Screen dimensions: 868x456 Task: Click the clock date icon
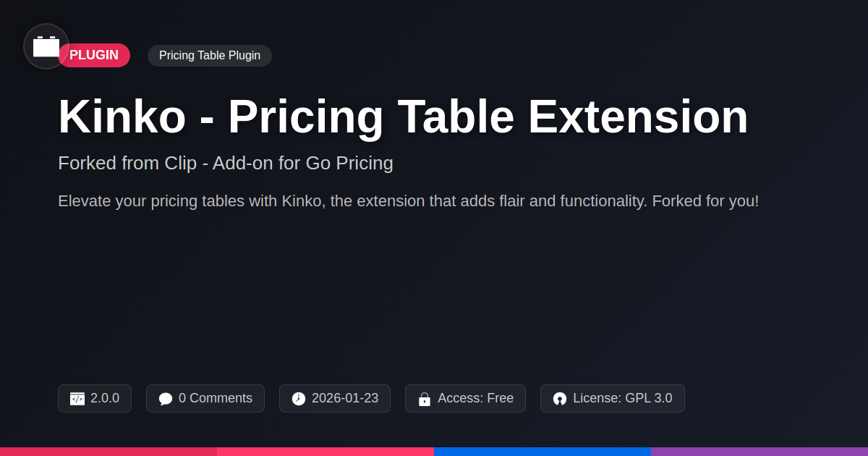tap(299, 399)
